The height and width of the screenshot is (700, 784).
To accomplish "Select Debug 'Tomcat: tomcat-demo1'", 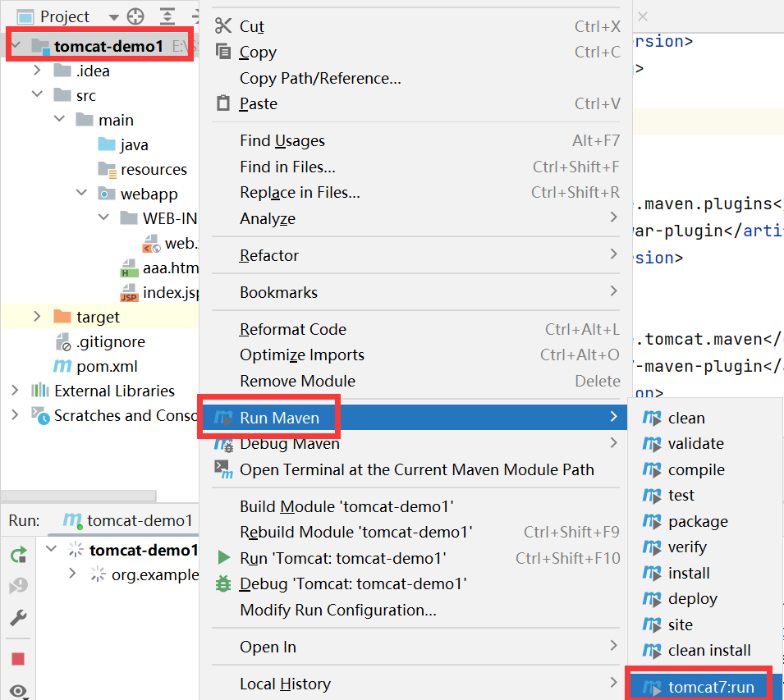I will coord(416,583).
